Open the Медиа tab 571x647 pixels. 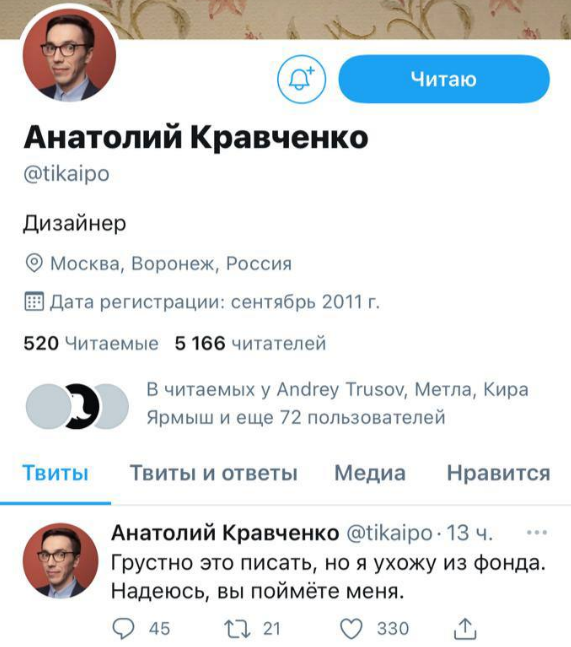pos(370,473)
